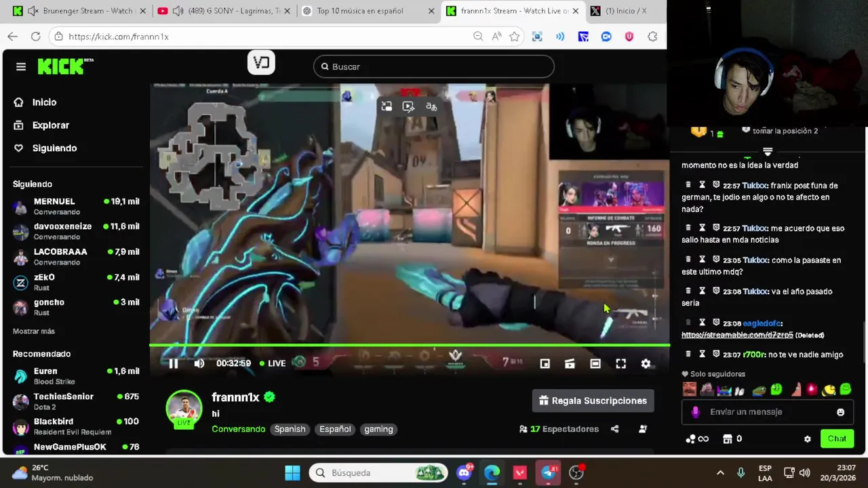Click Tukbx username at 23:05

(755, 260)
